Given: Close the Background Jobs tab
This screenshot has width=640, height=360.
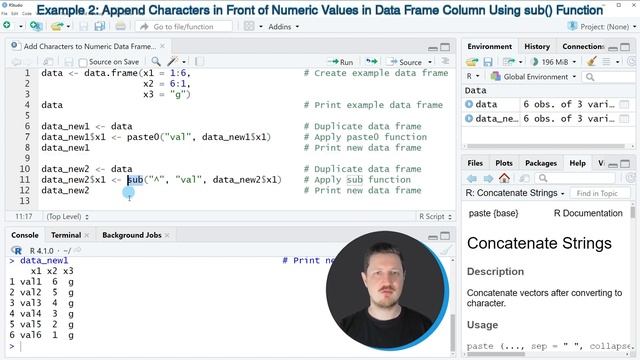Looking at the screenshot, I should point(167,235).
